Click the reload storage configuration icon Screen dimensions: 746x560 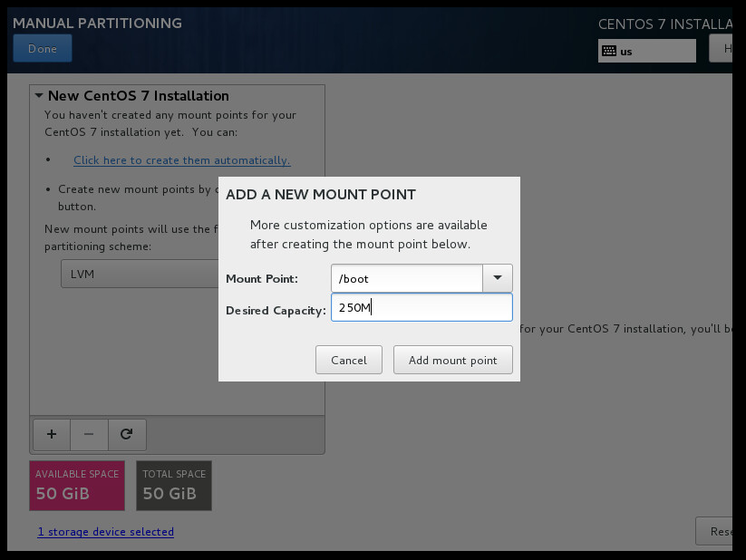tap(127, 434)
